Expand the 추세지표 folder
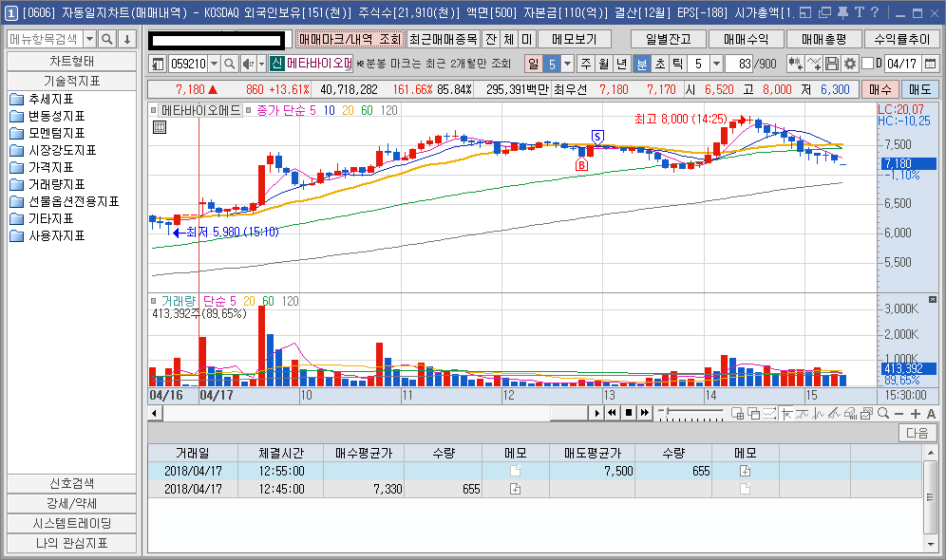946x560 pixels. pos(42,99)
